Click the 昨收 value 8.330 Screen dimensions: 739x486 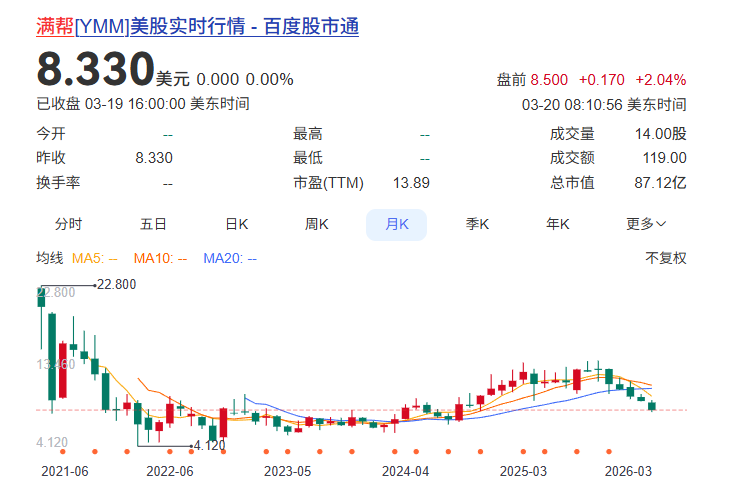pos(154,158)
